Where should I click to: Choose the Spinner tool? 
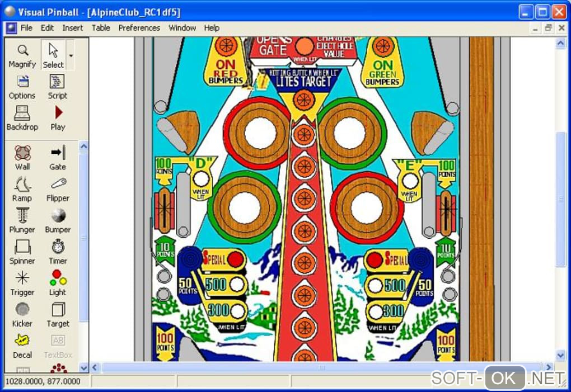pyautogui.click(x=22, y=252)
